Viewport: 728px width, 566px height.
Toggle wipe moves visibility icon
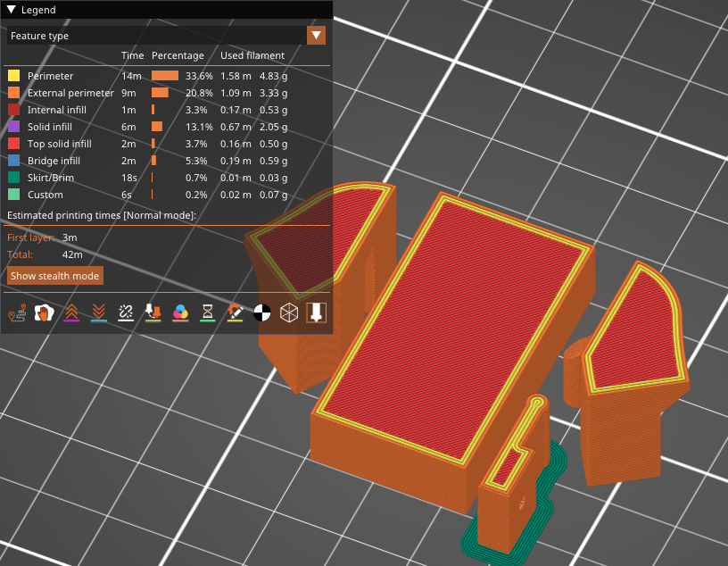pyautogui.click(x=43, y=312)
